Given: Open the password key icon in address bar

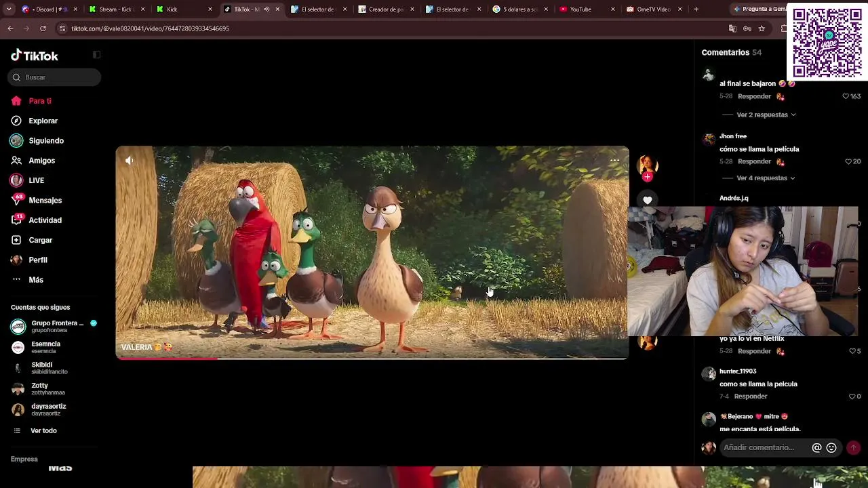Looking at the screenshot, I should click(747, 28).
